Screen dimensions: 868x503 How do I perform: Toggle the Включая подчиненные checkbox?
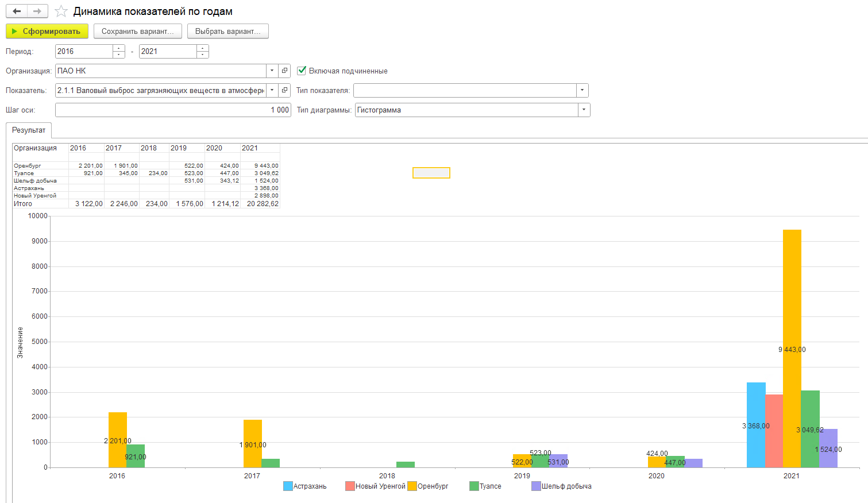(302, 71)
